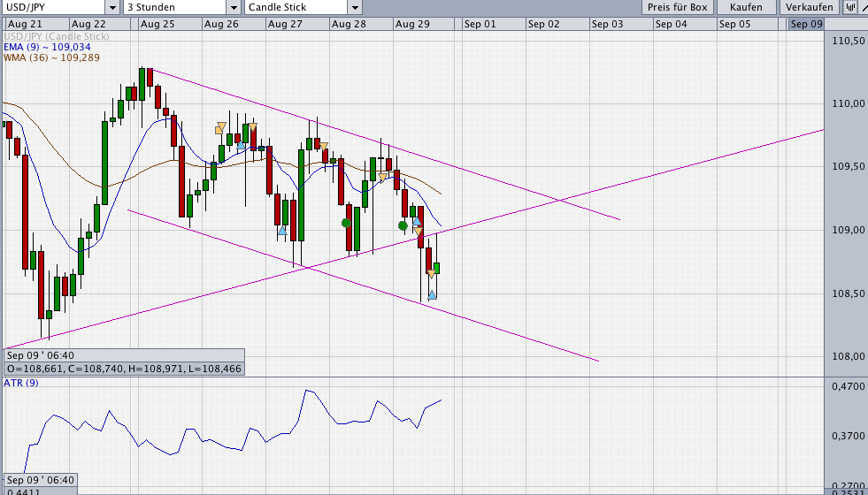
Task: Click blue up-triangle marker at latest candle low
Action: pos(432,295)
